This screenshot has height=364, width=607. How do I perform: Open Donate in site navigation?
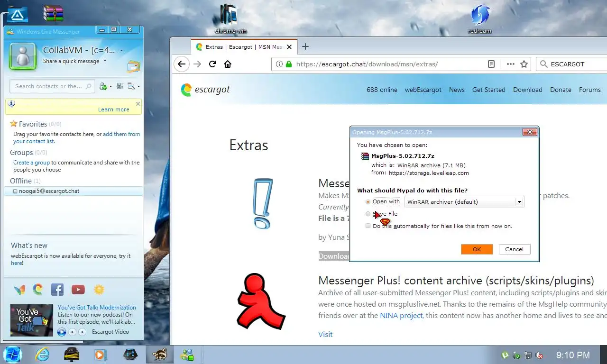(x=561, y=90)
